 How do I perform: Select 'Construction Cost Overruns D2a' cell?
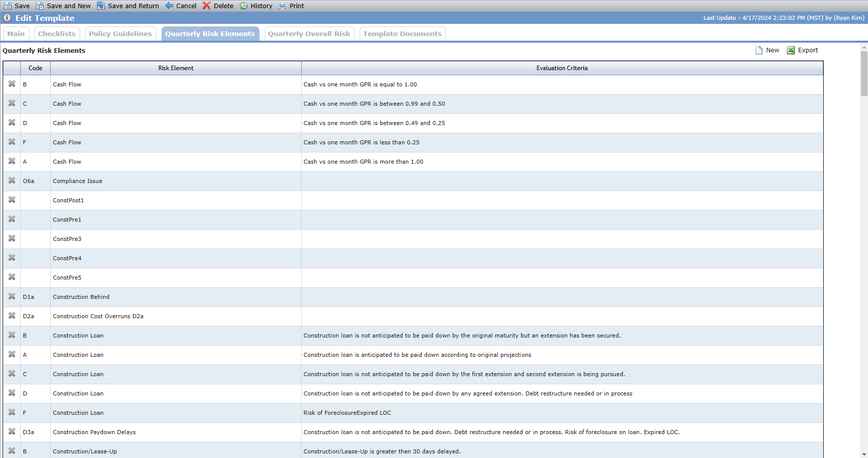click(x=176, y=316)
